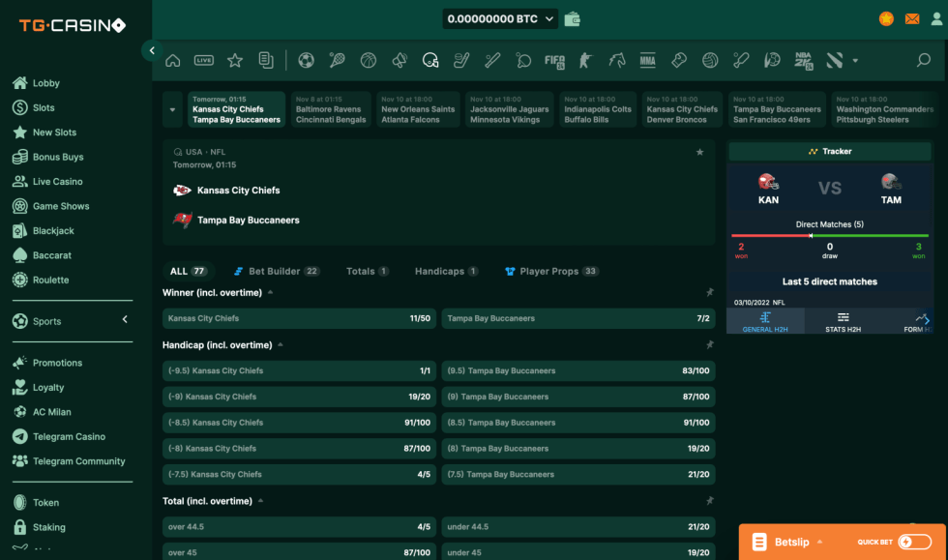
Task: Open the basketball betting category
Action: [369, 60]
